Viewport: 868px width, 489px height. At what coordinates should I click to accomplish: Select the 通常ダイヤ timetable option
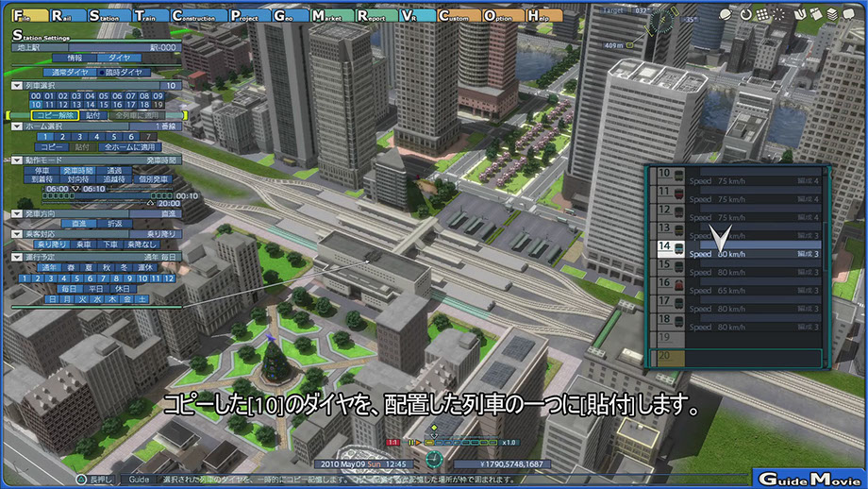[x=71, y=72]
